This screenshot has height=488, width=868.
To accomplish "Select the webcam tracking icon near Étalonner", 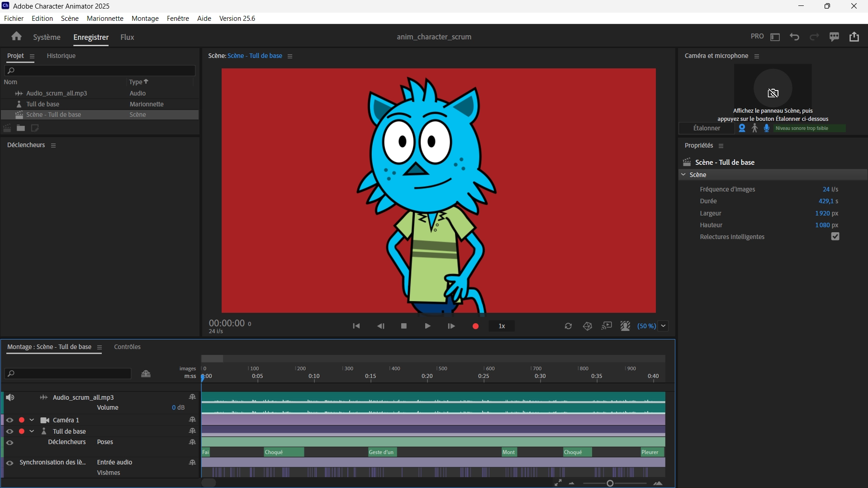I will 741,128.
